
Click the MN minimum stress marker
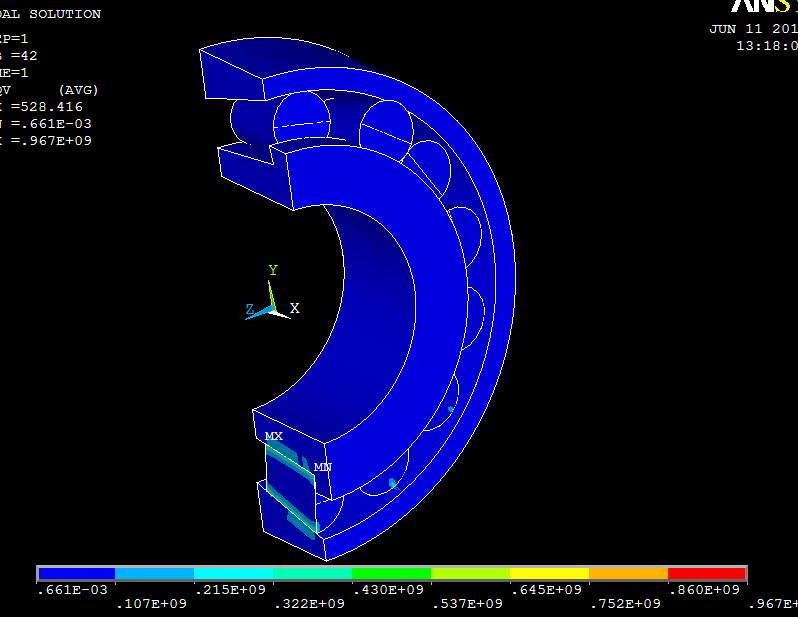[323, 467]
